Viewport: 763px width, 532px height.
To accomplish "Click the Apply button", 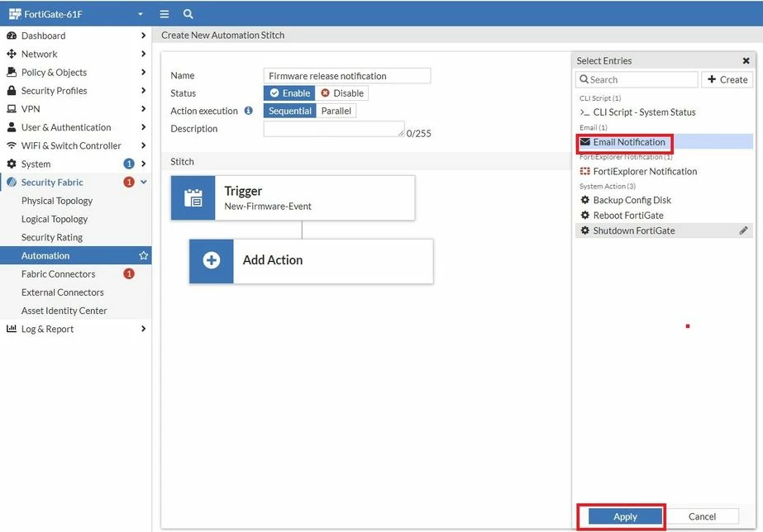I will [x=625, y=516].
